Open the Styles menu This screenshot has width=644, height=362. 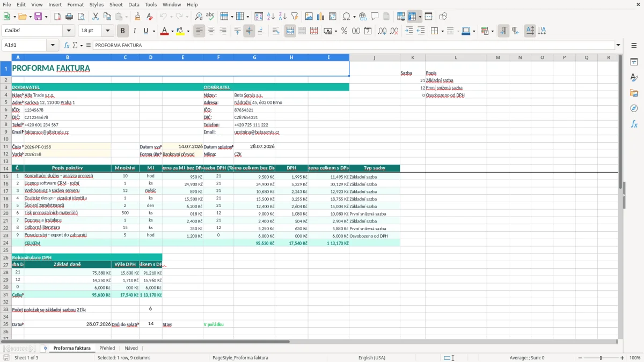point(97,4)
